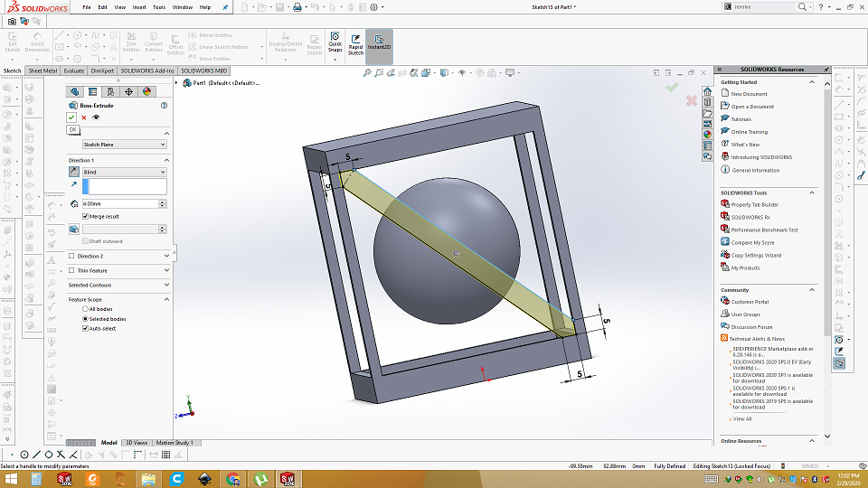Switch to the Motion Study 1 tab
The height and width of the screenshot is (488, 868).
tap(175, 443)
